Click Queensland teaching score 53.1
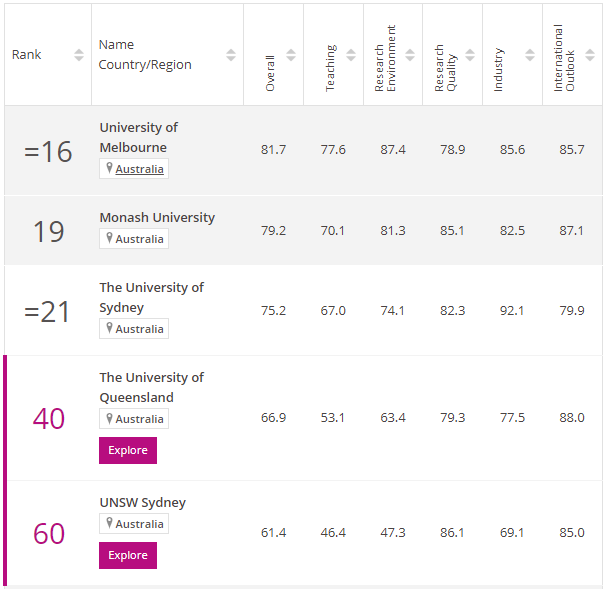The width and height of the screenshot is (607, 589). coord(332,418)
